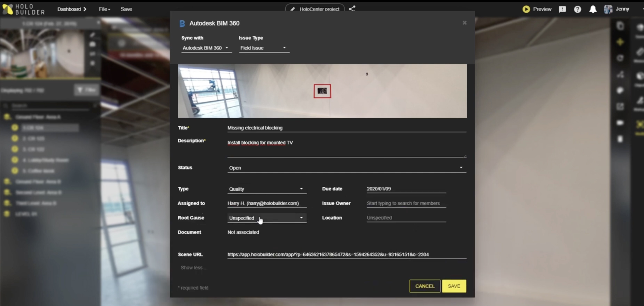This screenshot has height=306, width=644.
Task: Click the Assigned to field
Action: (x=267, y=203)
